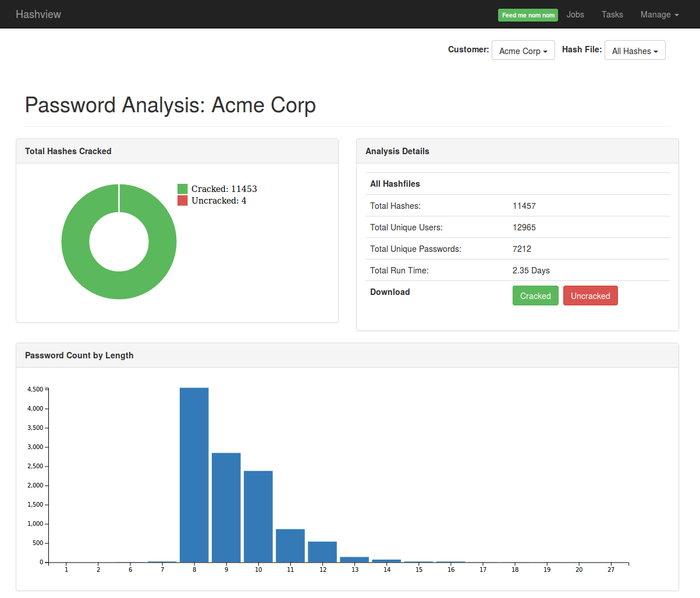Viewport: 700px width, 598px height.
Task: Go to the Jobs page
Action: [575, 15]
